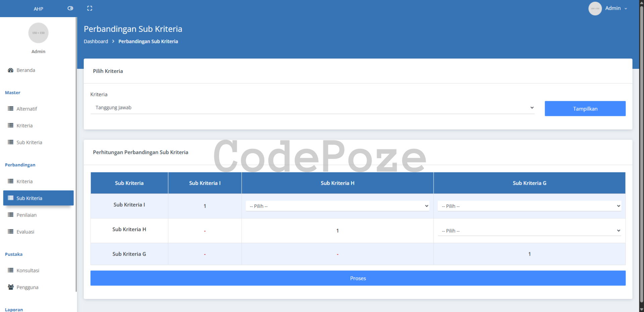Click the Perbandingan Kriteria list icon
This screenshot has width=644, height=312.
[11, 181]
